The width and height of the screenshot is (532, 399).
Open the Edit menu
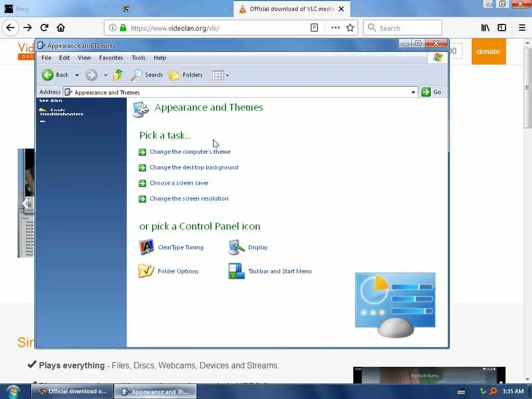click(64, 58)
